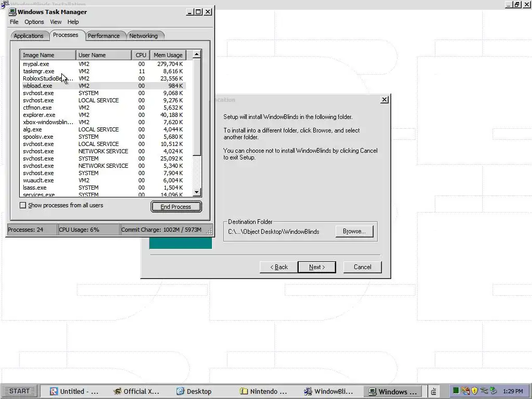Click the colorful tray icon beside CPU meter

pos(465,391)
